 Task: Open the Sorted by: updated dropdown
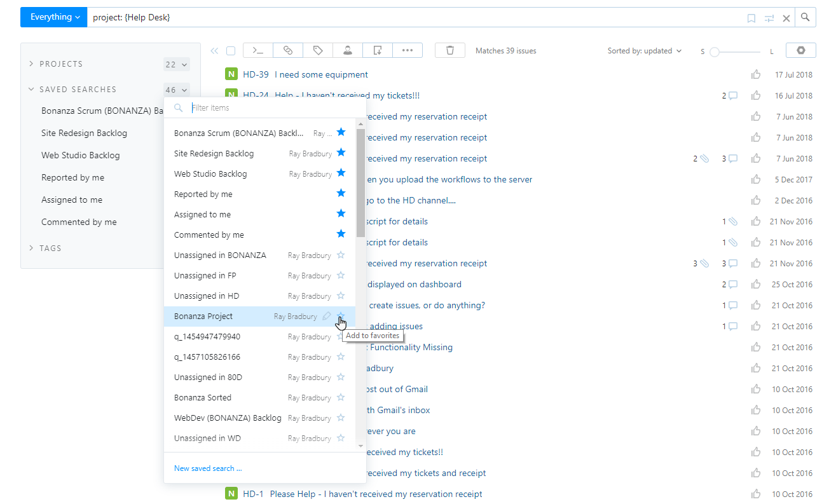point(644,51)
